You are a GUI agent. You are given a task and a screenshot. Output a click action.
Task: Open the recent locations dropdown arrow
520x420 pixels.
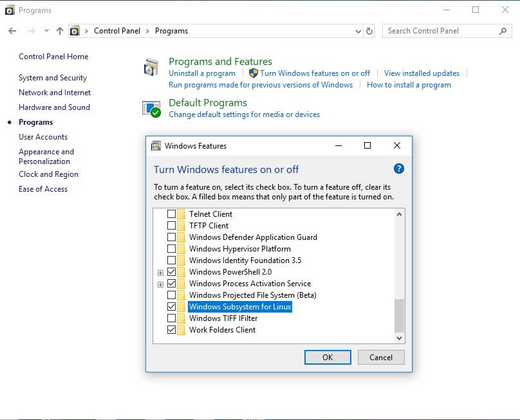tap(46, 31)
